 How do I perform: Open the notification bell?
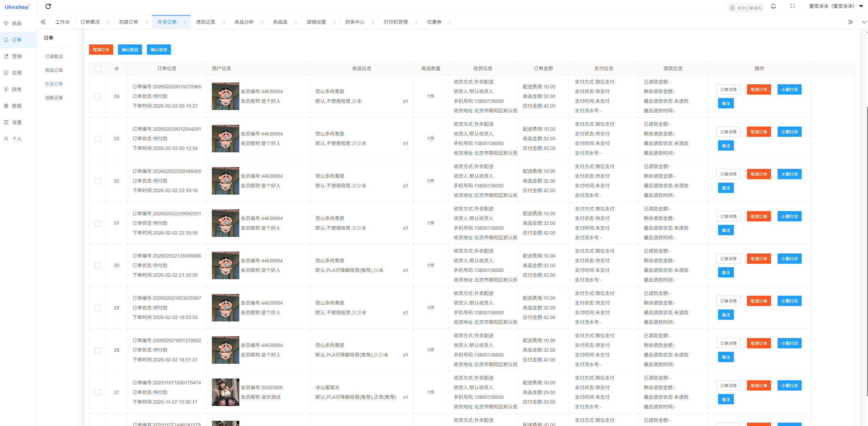point(774,6)
